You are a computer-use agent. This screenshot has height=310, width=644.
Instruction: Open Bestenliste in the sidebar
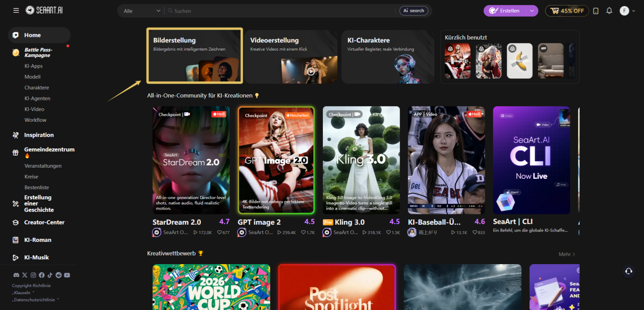(x=37, y=187)
